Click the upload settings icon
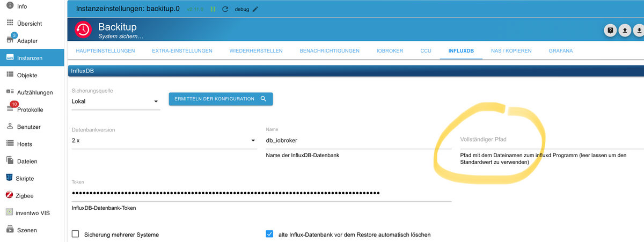644x242 pixels. pyautogui.click(x=625, y=31)
